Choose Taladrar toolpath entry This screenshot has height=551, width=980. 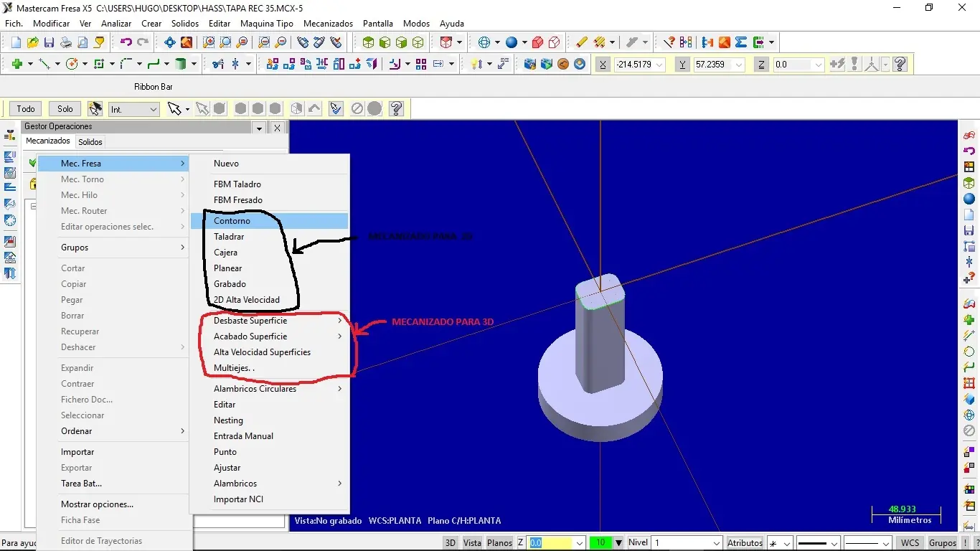[270, 237]
